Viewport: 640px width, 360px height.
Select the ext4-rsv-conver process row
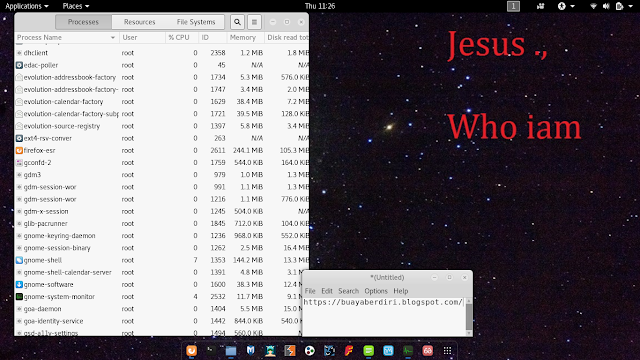coord(162,138)
